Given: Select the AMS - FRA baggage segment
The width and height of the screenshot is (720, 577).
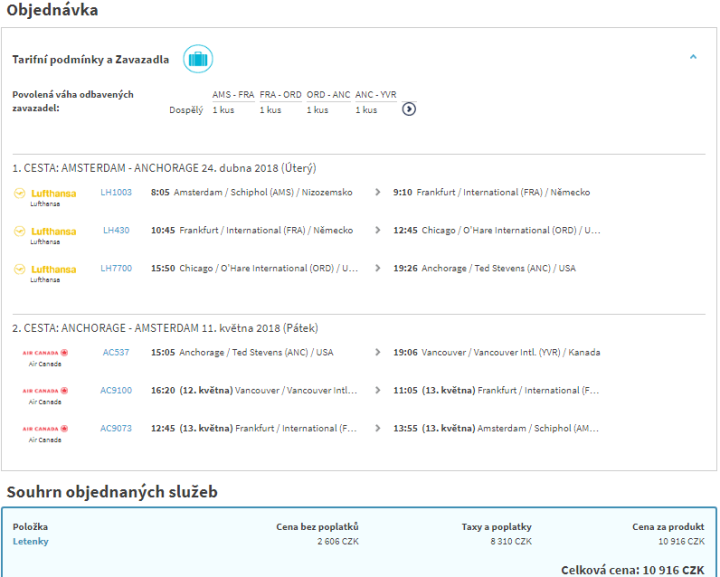Looking at the screenshot, I should click(x=232, y=95).
